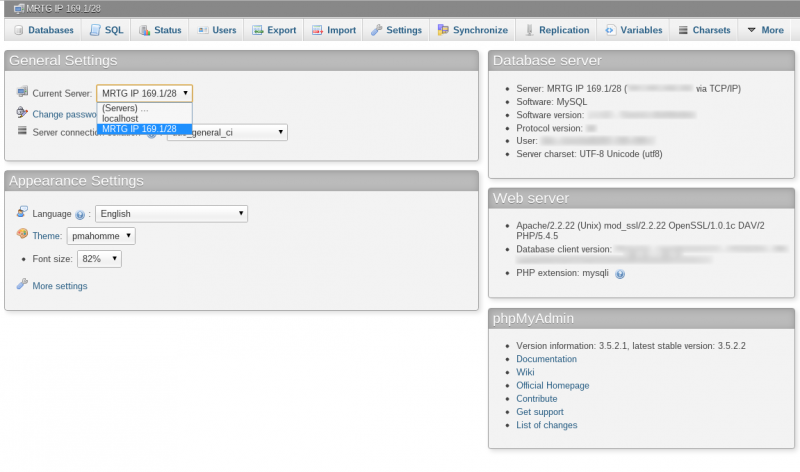Viewport: 800px width, 472px height.
Task: Open the Import tab
Action: 334,30
